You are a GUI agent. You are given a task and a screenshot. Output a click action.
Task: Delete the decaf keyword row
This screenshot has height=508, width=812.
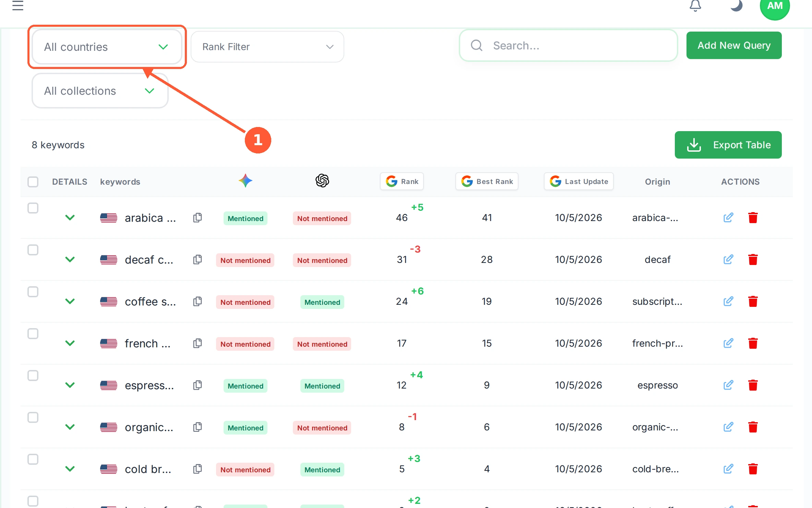pyautogui.click(x=753, y=259)
